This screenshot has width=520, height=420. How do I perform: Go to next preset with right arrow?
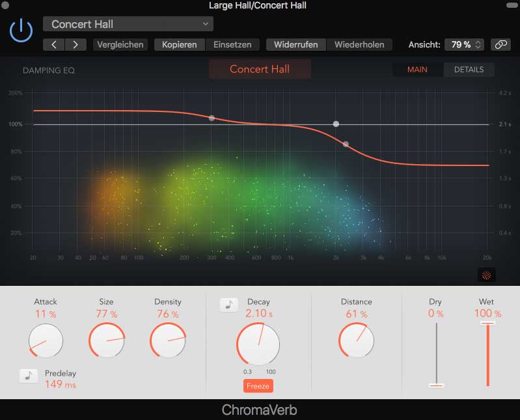pyautogui.click(x=75, y=45)
